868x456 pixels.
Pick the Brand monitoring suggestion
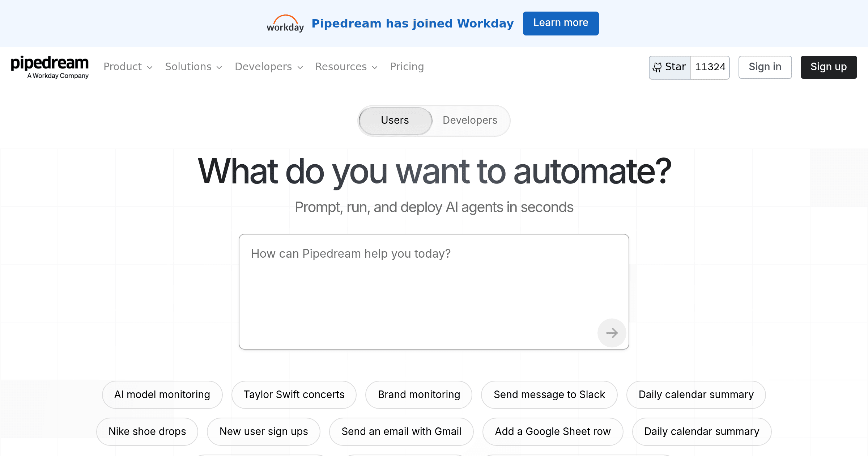(419, 395)
